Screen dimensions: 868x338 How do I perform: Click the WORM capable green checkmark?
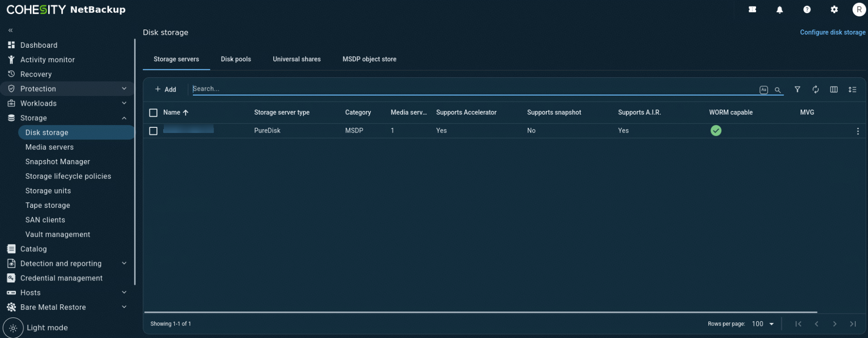pos(716,131)
